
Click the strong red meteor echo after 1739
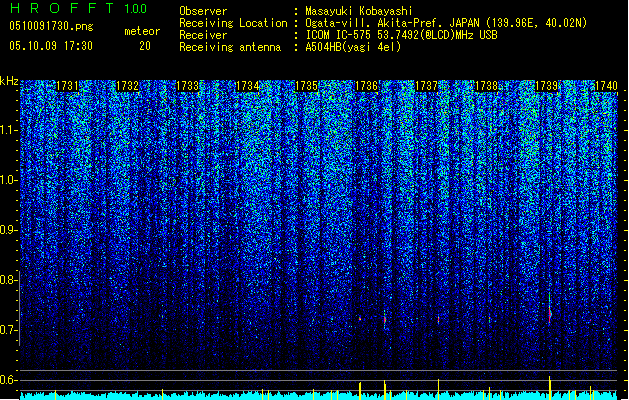550,313
